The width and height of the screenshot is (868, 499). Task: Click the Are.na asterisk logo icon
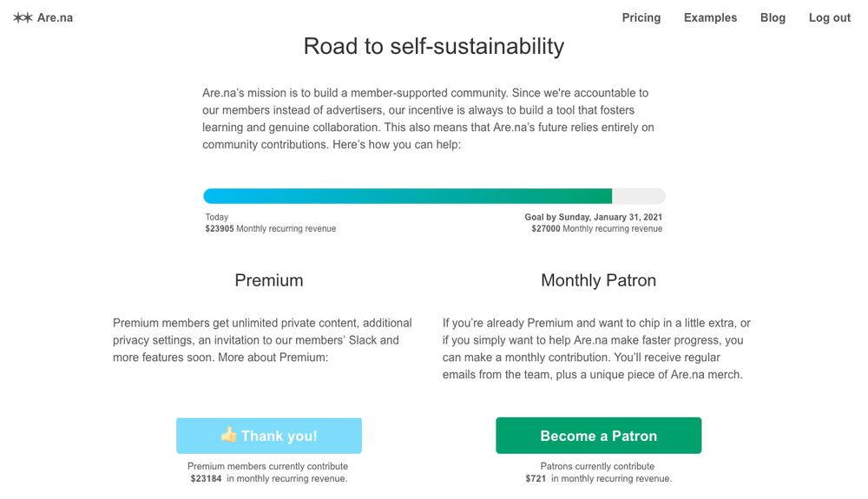coord(23,17)
